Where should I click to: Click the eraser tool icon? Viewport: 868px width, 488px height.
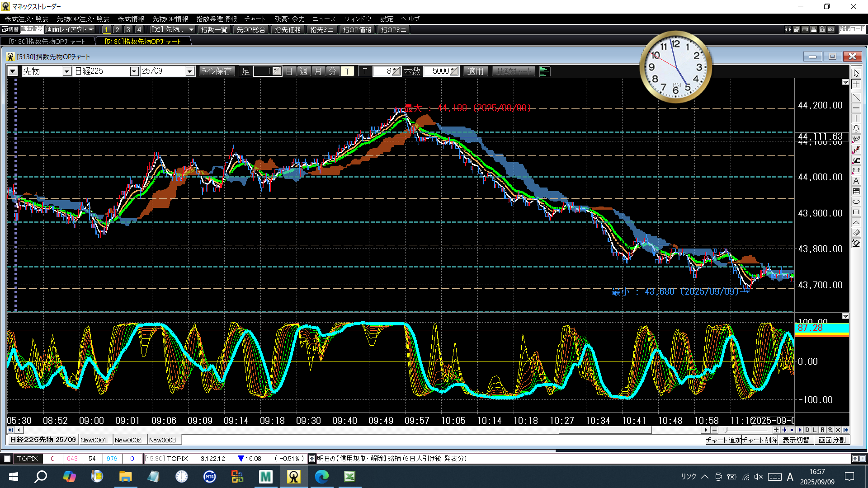point(856,233)
